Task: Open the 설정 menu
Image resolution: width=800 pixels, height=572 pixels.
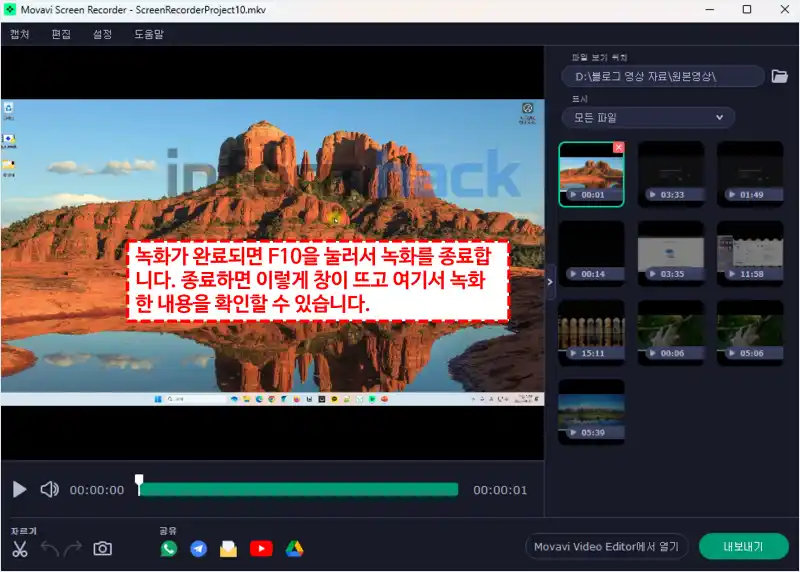Action: point(103,34)
